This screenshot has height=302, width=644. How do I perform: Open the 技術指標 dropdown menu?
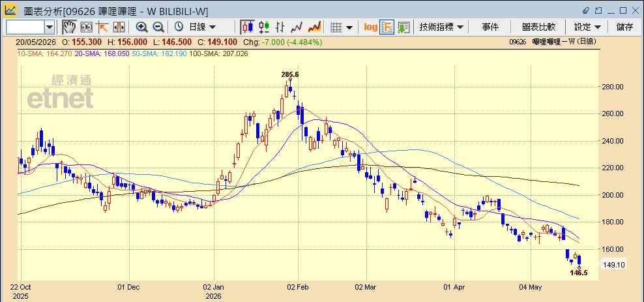(441, 27)
